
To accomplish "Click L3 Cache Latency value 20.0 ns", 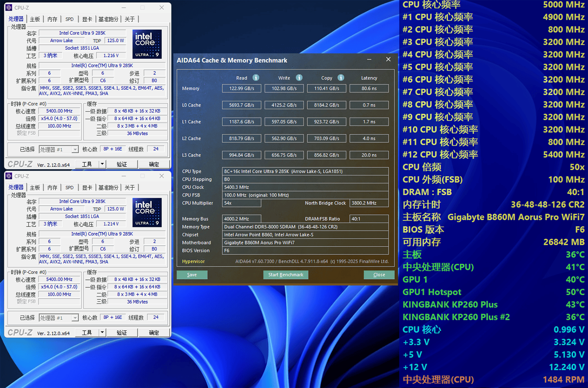I will (369, 155).
